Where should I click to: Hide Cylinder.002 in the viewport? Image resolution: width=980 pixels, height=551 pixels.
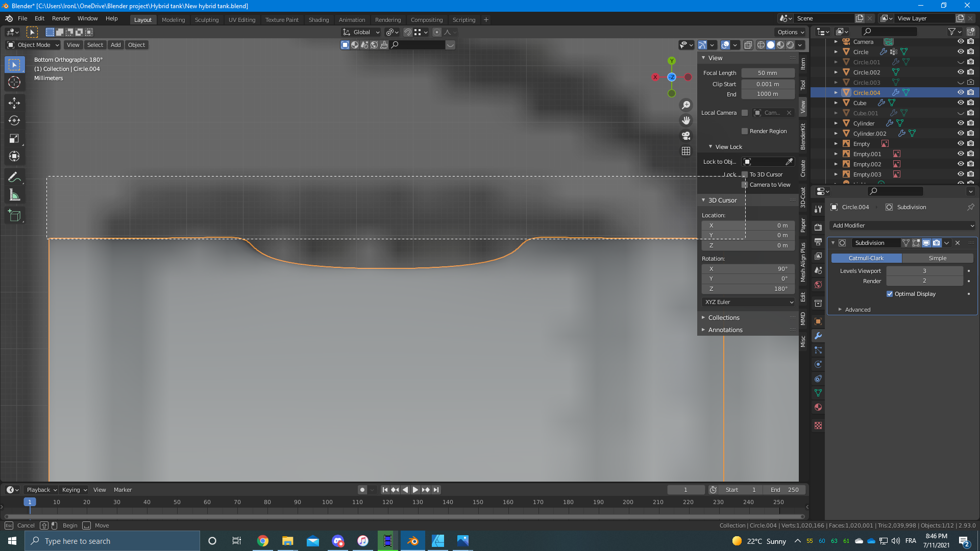[961, 133]
